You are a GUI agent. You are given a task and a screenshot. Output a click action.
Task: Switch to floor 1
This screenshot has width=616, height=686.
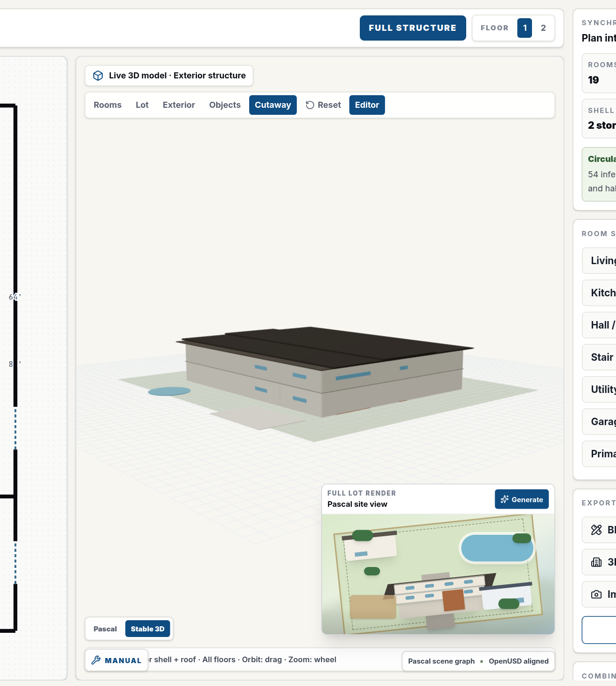click(525, 28)
